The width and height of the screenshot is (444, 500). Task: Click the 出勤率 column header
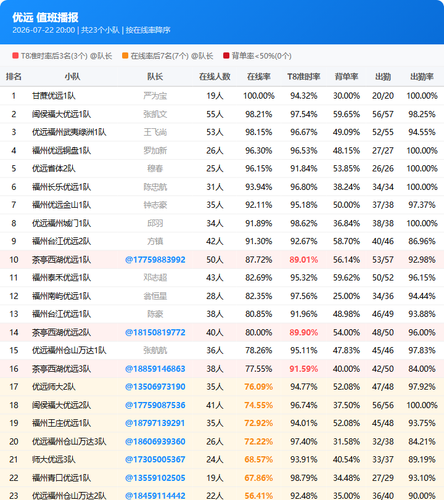click(x=422, y=77)
